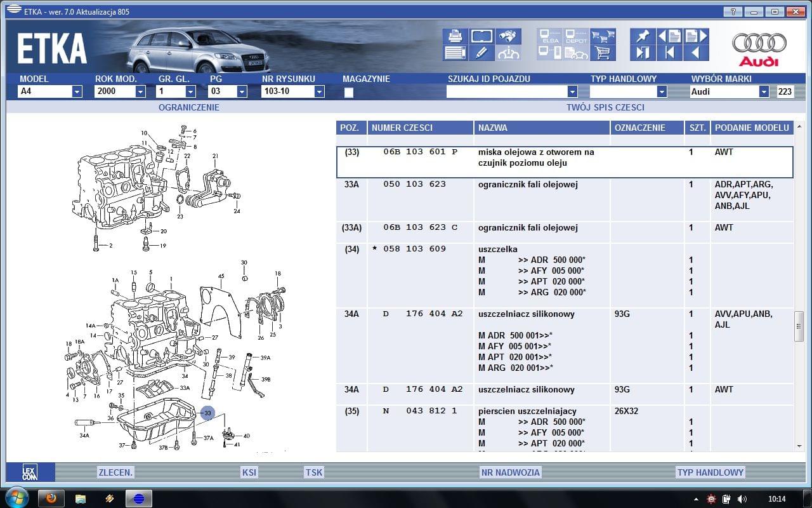Open the single shopping cart icon
This screenshot has height=508, width=812.
[603, 53]
